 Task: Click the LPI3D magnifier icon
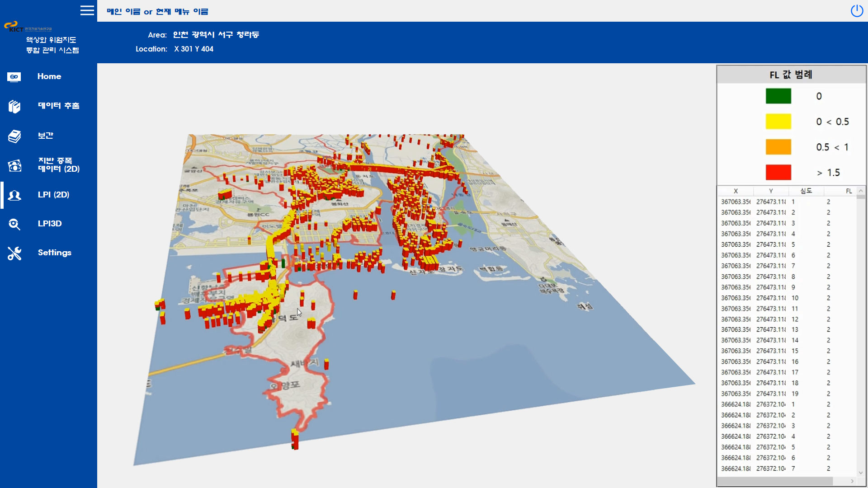point(14,224)
